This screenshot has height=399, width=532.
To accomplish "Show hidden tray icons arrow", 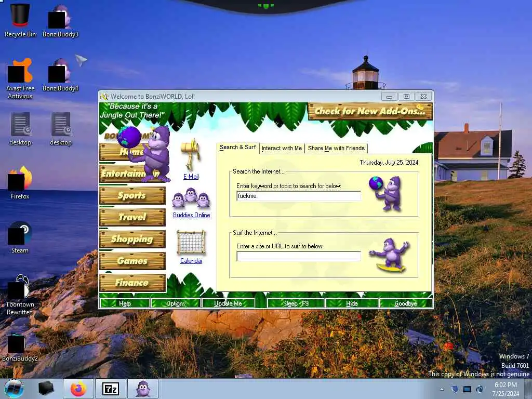I will [x=442, y=389].
